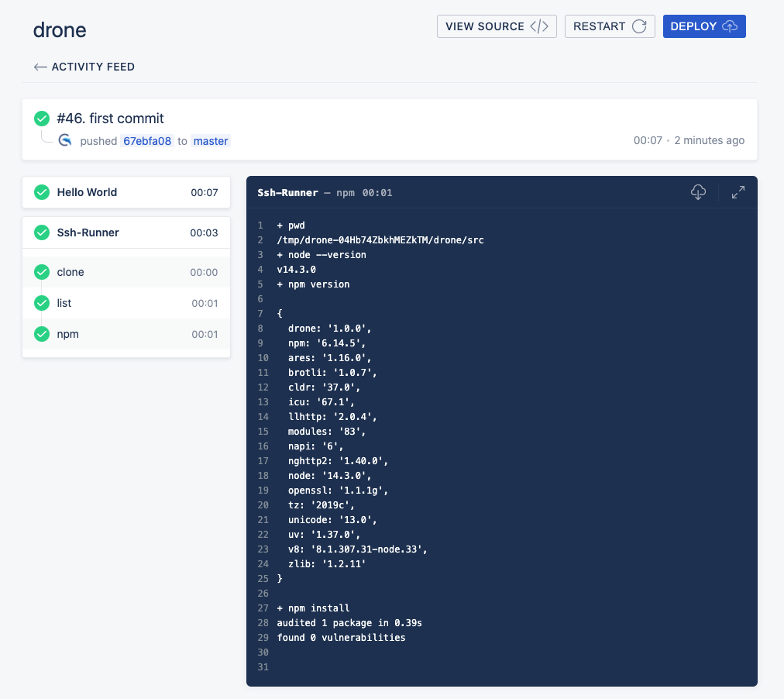
Task: Click the success status icon of clone step
Action: click(42, 272)
